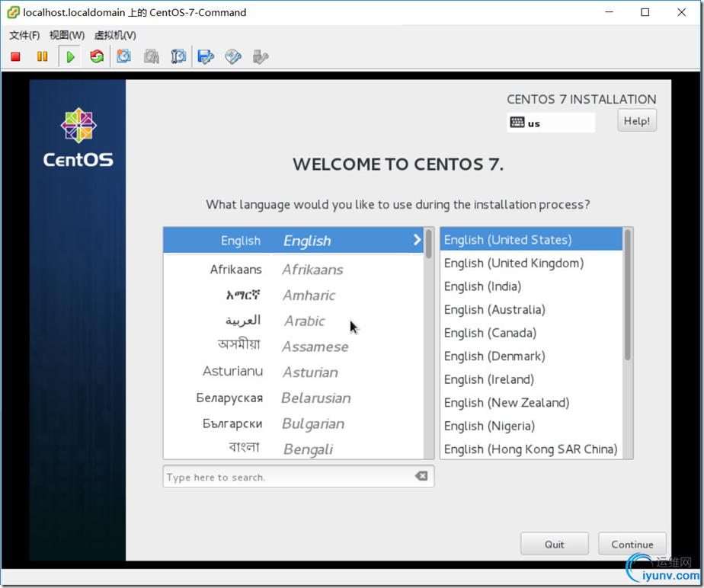
Task: Choose English (Australia) locale
Action: (x=532, y=310)
